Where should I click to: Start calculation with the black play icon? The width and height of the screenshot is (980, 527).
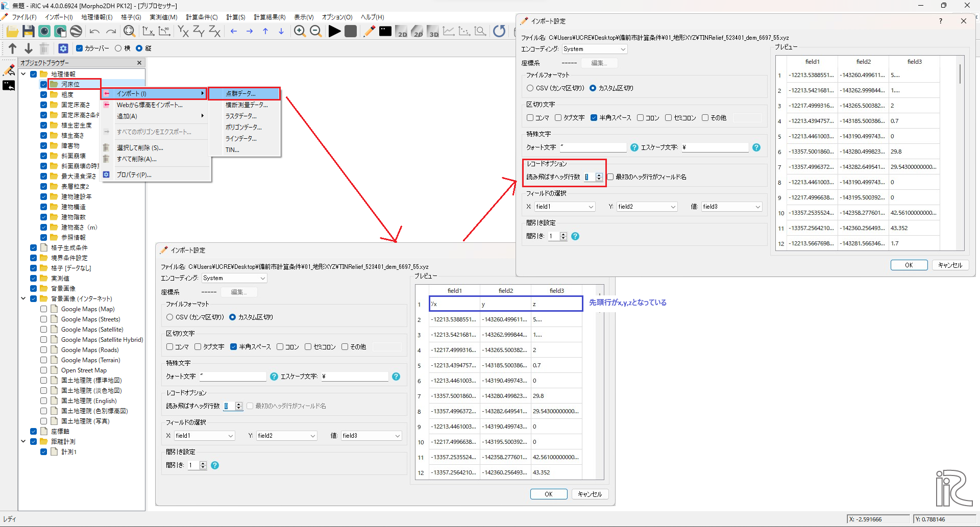(334, 32)
